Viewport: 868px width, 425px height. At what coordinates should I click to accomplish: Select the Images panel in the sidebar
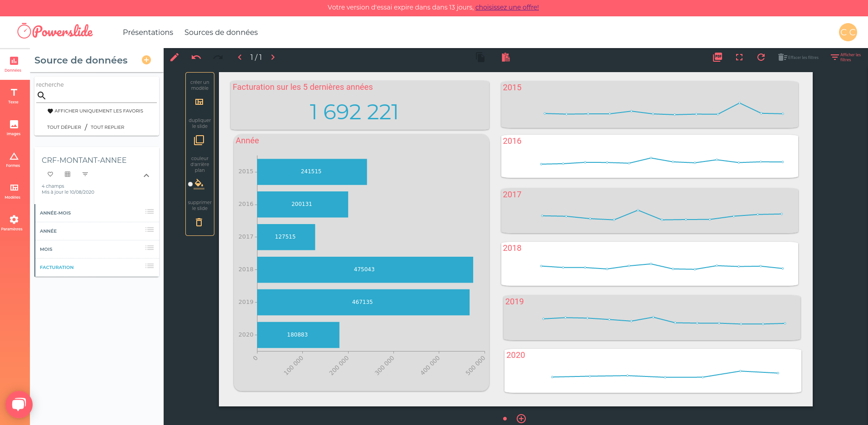click(x=14, y=128)
